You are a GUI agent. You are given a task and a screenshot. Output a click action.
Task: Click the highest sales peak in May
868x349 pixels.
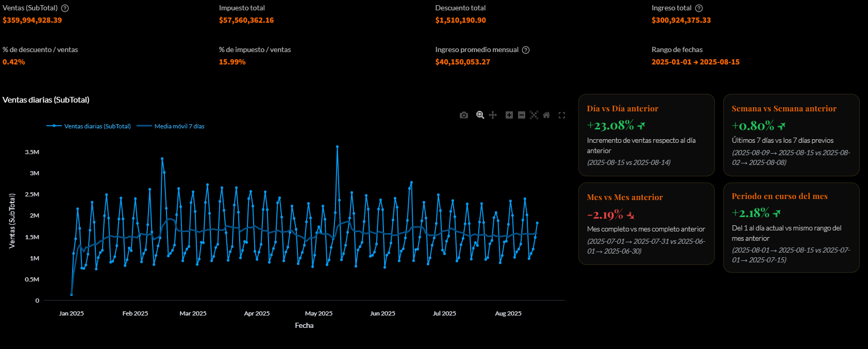(x=337, y=146)
